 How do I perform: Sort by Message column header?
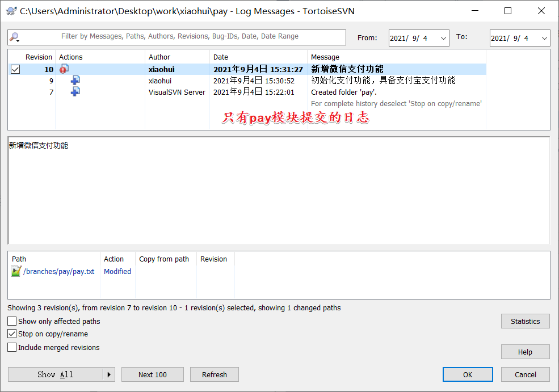[325, 57]
